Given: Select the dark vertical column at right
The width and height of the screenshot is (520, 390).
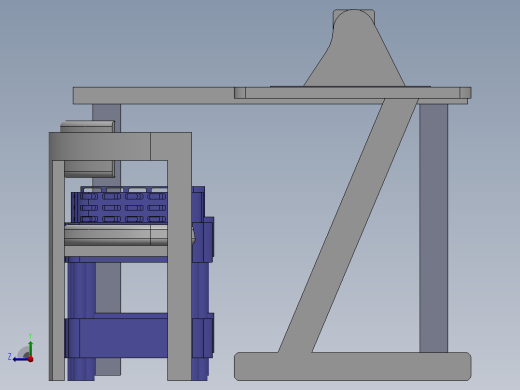Looking at the screenshot, I should point(433,228).
